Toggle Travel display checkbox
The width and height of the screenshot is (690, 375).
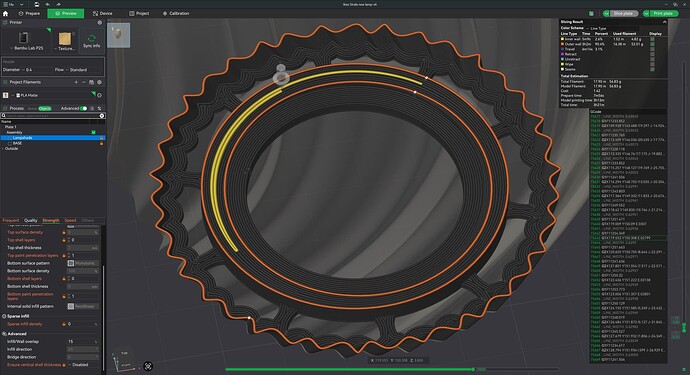tap(652, 49)
